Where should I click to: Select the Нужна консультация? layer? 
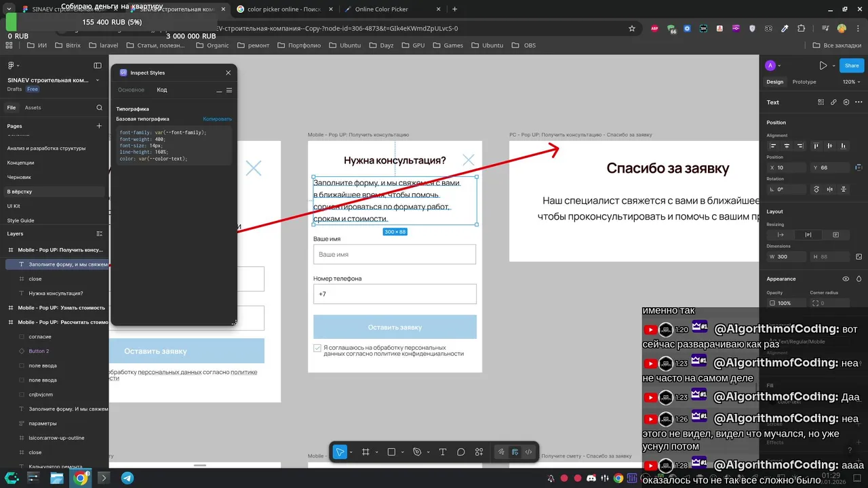tap(54, 293)
